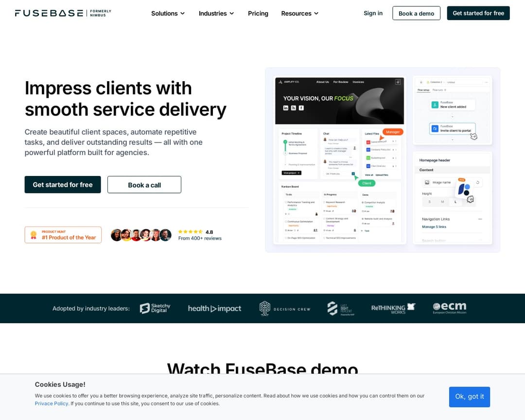Screen dimensions: 525x420
Task: Click the orange Manager tag
Action: 393,132
